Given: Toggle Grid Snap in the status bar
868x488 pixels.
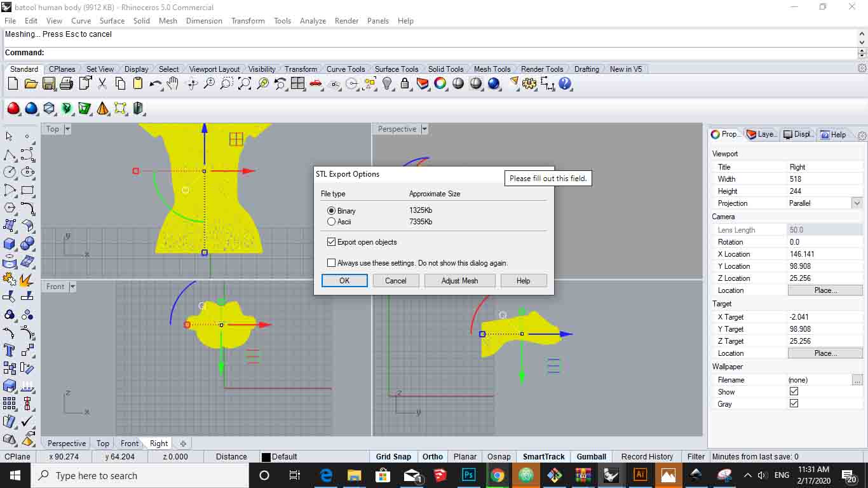Looking at the screenshot, I should pos(393,456).
